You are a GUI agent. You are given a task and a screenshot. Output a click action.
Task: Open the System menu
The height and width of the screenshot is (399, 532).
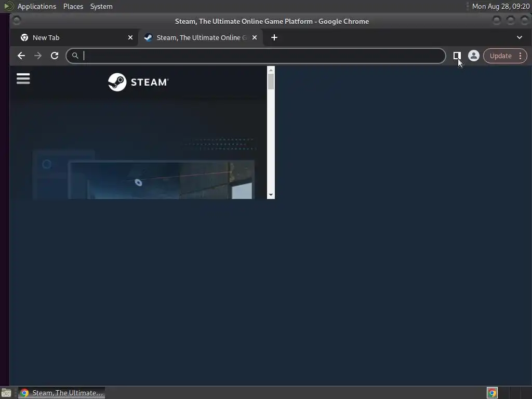(101, 6)
